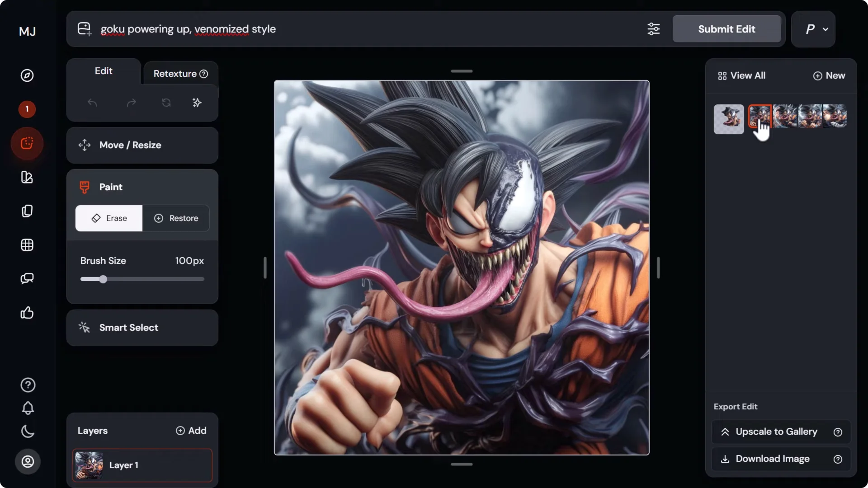
Task: Click the redo arrow icon
Action: coord(131,103)
